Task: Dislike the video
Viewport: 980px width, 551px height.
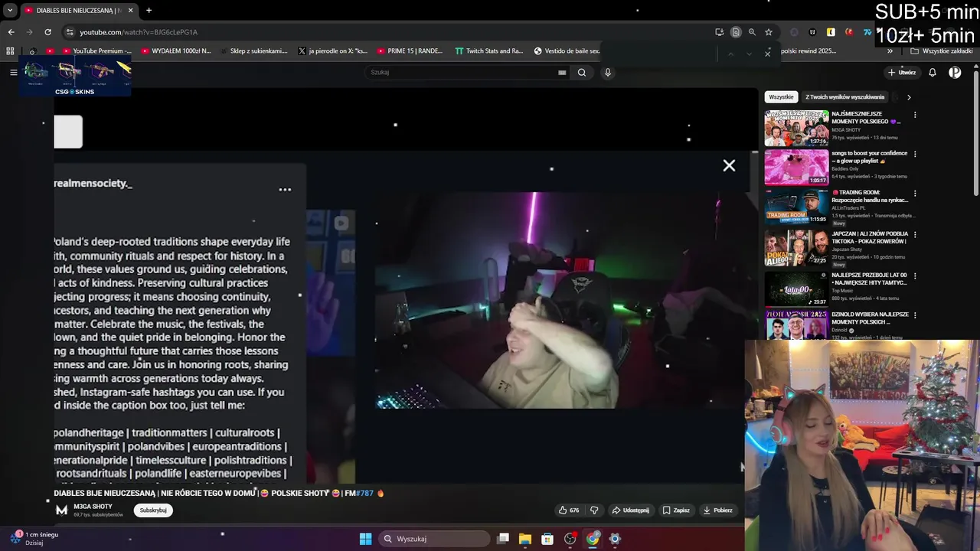Action: coord(594,510)
